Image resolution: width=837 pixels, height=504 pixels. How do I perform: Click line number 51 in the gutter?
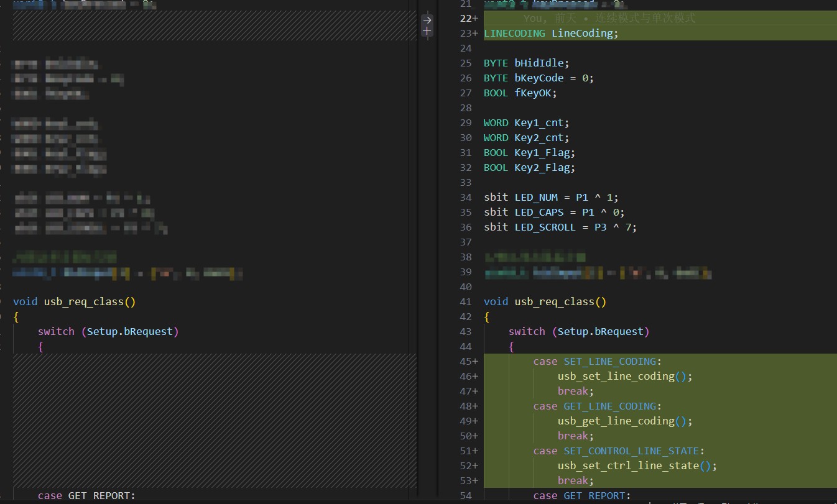466,451
